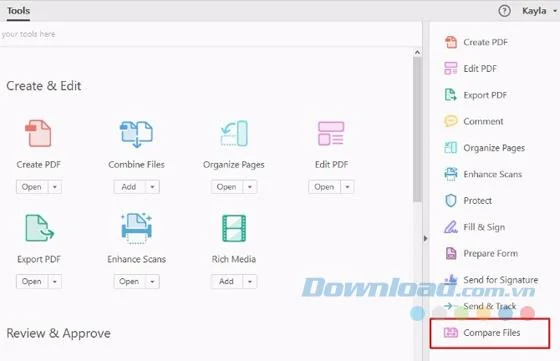
Task: Open Export PDF icon in right sidebar
Action: point(451,95)
